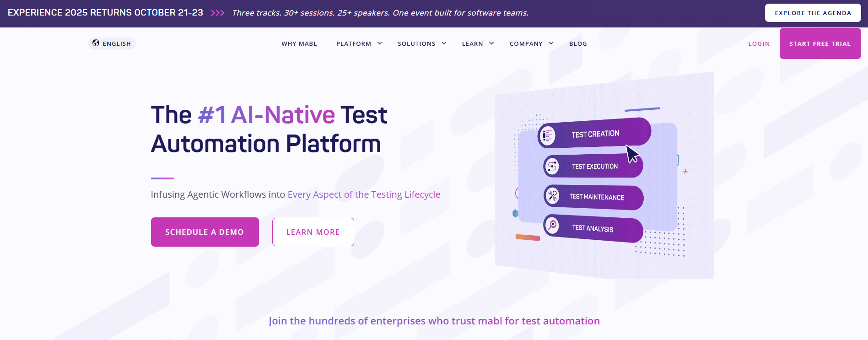Click the Explore the Agenda button
868x340 pixels.
pos(813,13)
